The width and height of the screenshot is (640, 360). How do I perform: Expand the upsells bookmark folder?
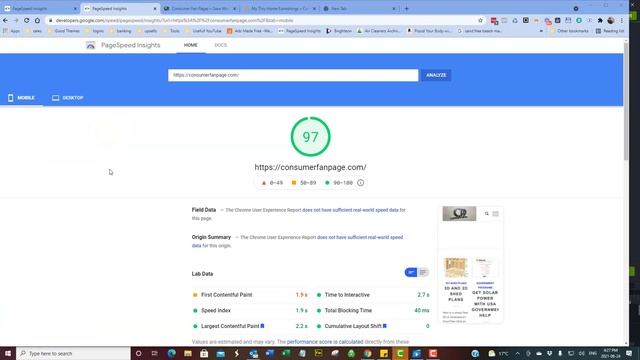coord(147,31)
